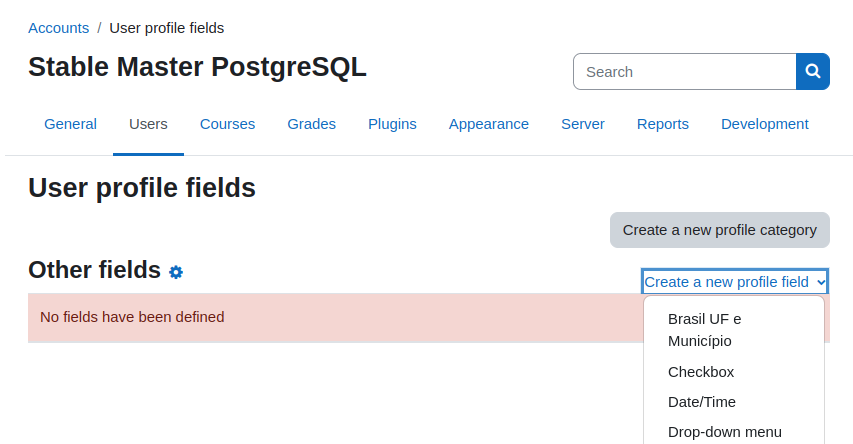Open the Appearance tab

(x=489, y=124)
